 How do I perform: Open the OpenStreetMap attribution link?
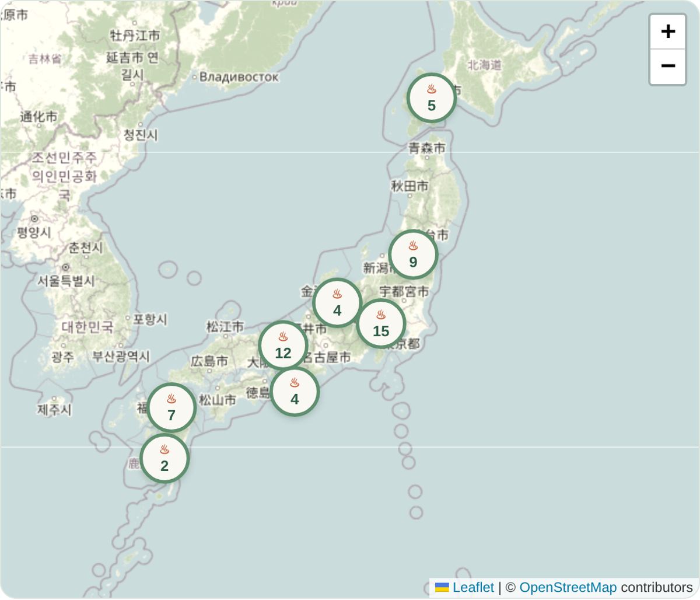[568, 587]
